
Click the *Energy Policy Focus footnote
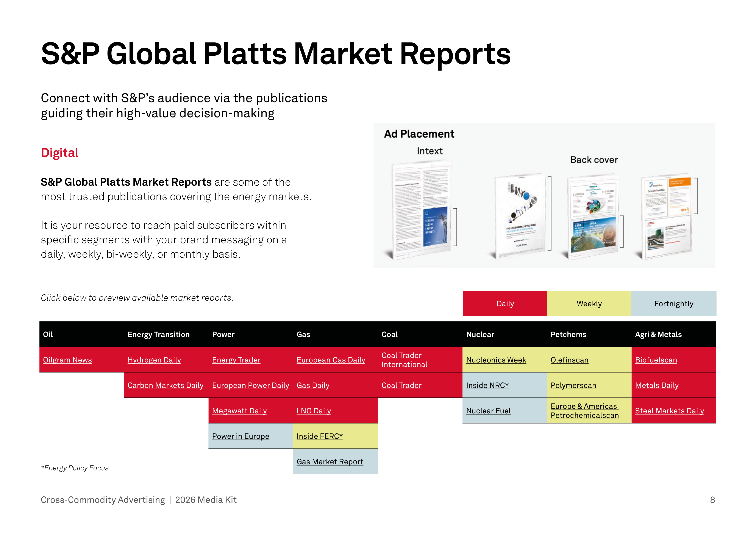74,468
